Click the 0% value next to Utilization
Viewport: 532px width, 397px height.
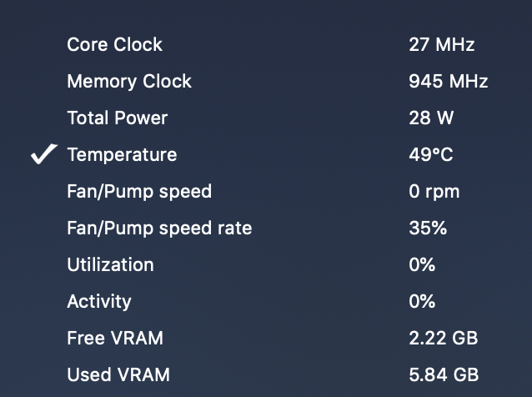click(x=422, y=265)
